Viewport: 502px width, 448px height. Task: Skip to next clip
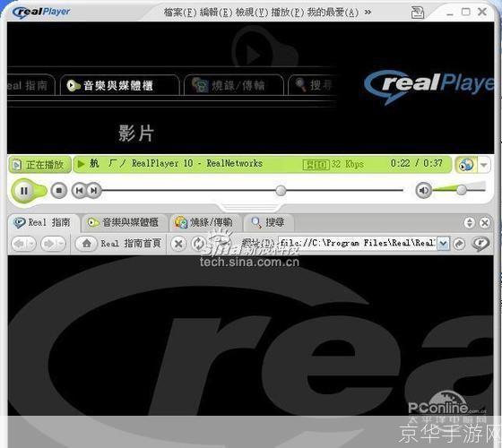(x=94, y=190)
